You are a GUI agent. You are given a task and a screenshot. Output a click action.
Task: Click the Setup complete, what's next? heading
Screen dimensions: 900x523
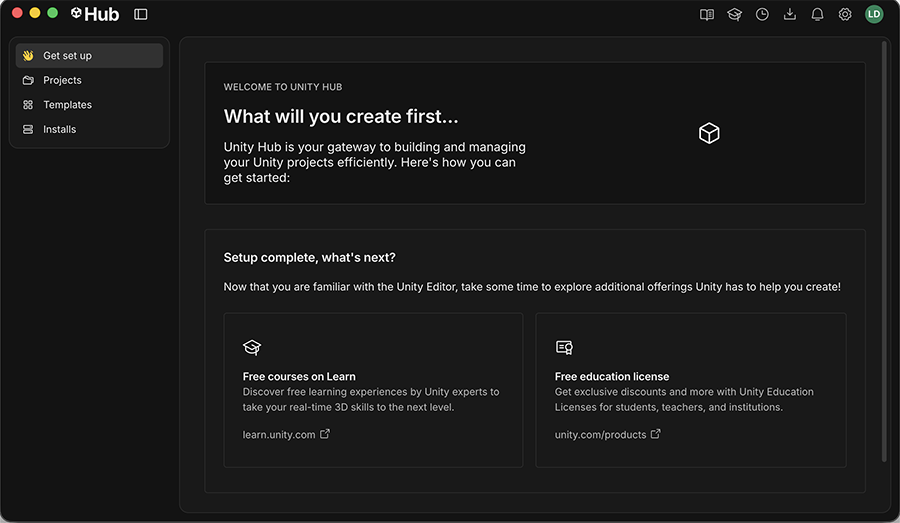(x=309, y=257)
